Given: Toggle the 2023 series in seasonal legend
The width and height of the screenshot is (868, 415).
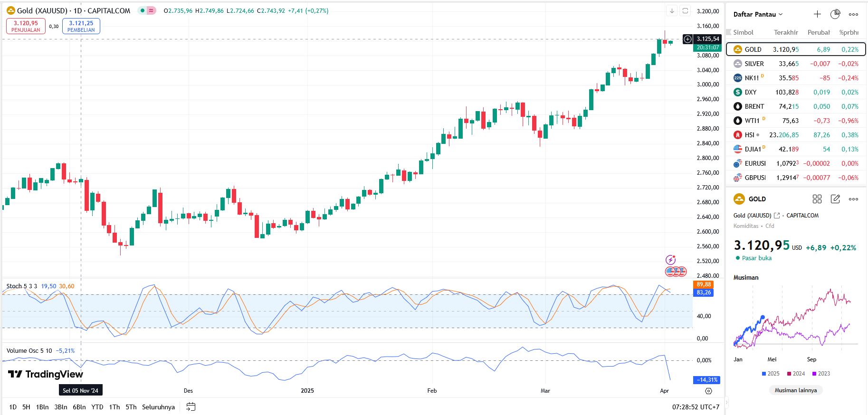Looking at the screenshot, I should tap(821, 374).
